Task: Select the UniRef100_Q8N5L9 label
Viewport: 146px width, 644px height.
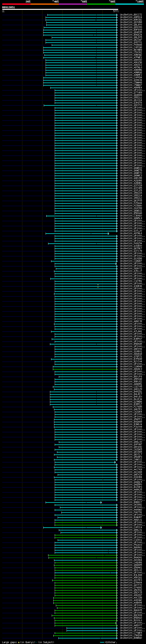Action: tap(131, 218)
